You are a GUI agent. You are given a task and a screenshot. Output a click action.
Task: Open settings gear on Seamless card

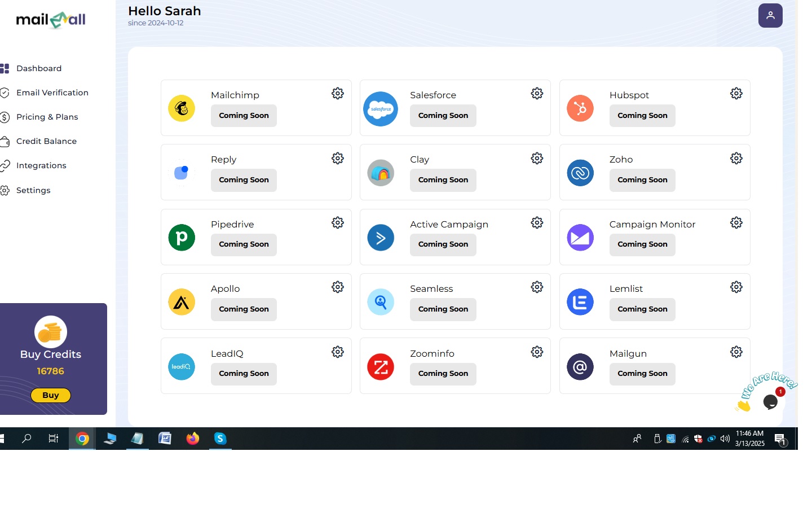click(x=537, y=287)
